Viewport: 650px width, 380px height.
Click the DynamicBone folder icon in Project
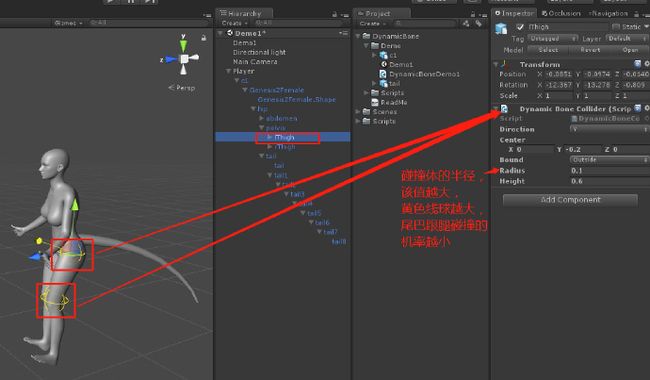(366, 36)
